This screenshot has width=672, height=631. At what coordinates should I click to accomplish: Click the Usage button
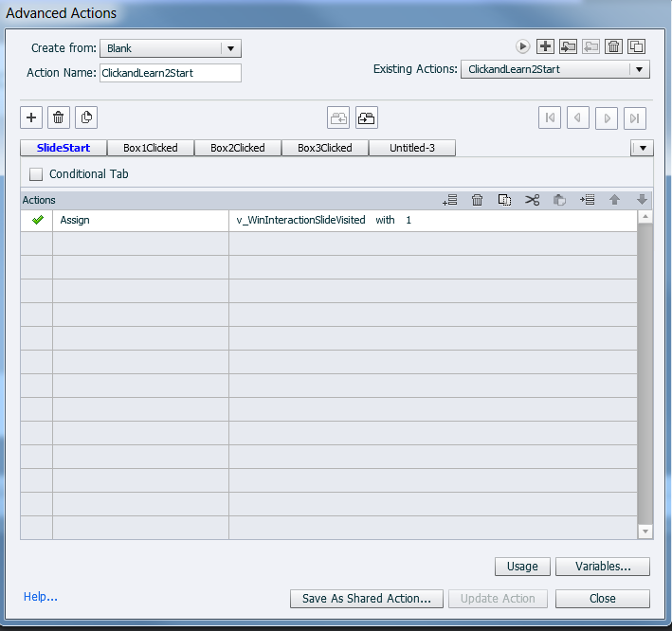(x=522, y=567)
